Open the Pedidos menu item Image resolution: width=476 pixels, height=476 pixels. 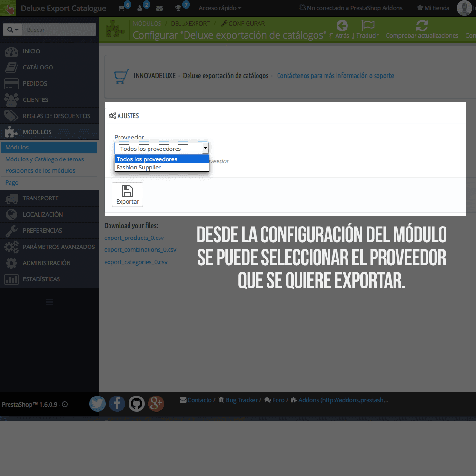pyautogui.click(x=50, y=83)
